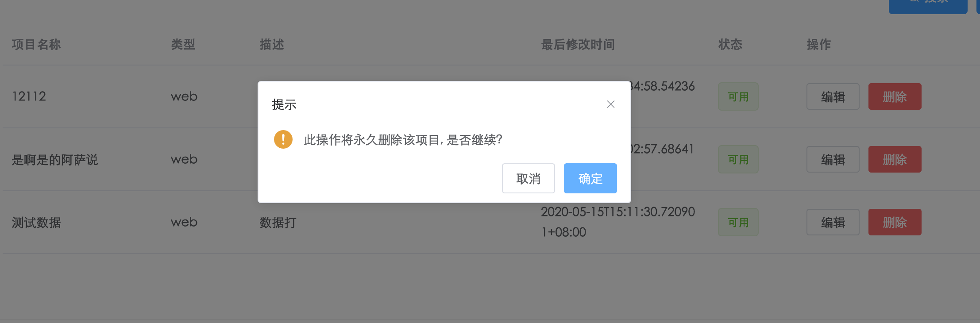Click the orange warning exclamation icon
980x323 pixels.
(283, 139)
